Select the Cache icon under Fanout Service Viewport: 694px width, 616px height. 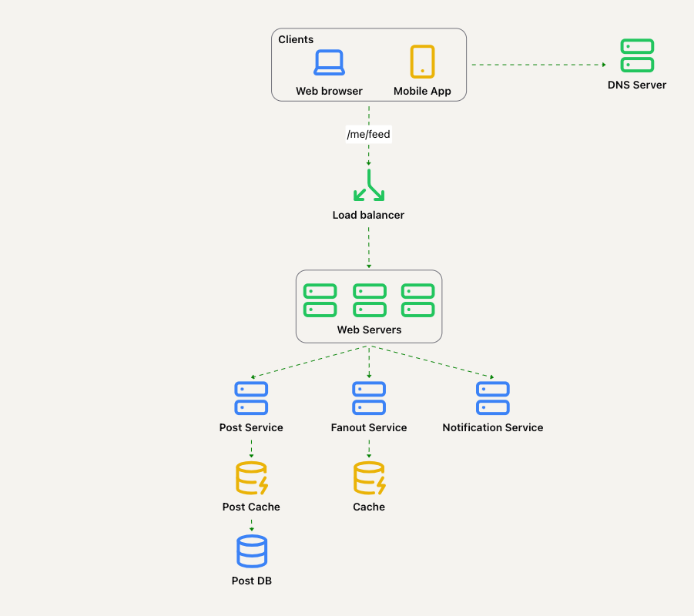[369, 478]
